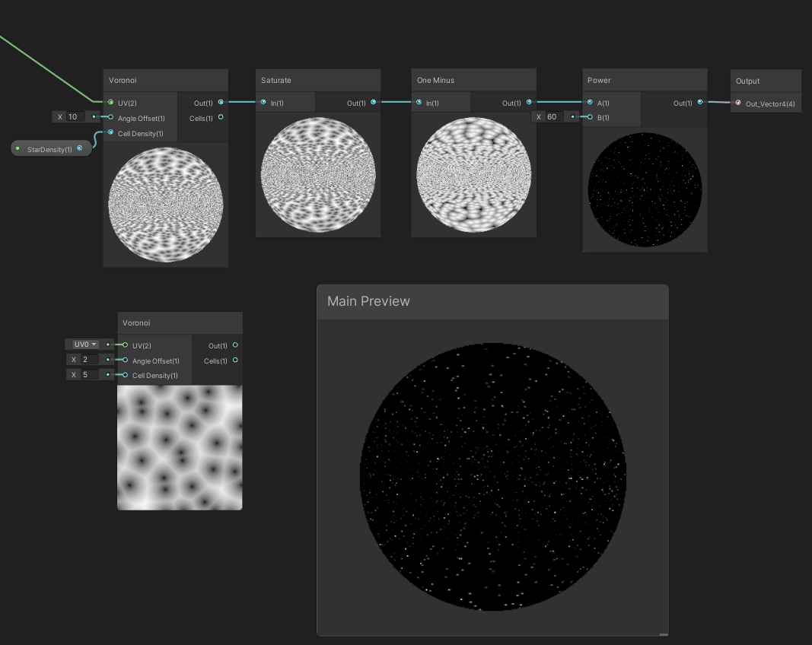The image size is (812, 645).
Task: Click the Cells(1) output port on top Voronoi
Action: 220,117
